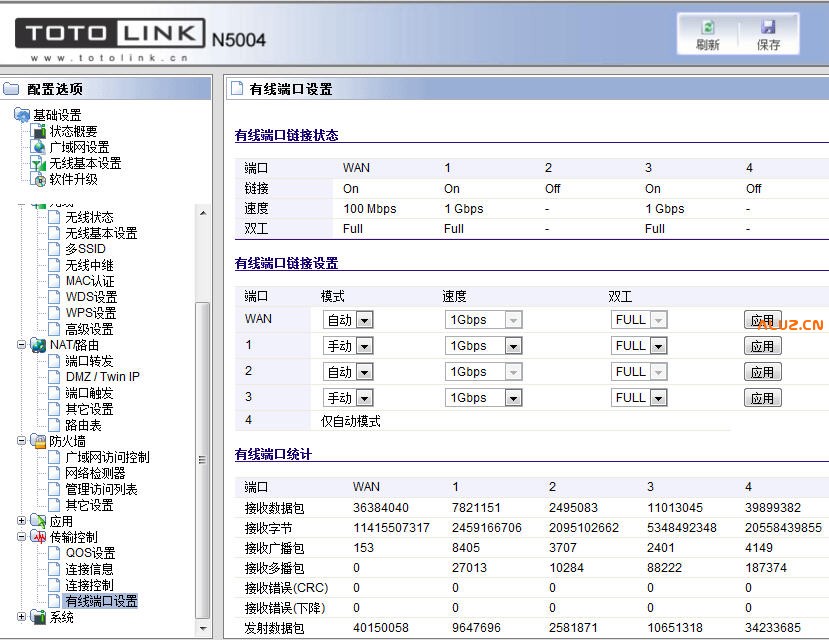Open DMZ / Twin IP settings page
Screen dimensions: 829x640
(x=102, y=377)
